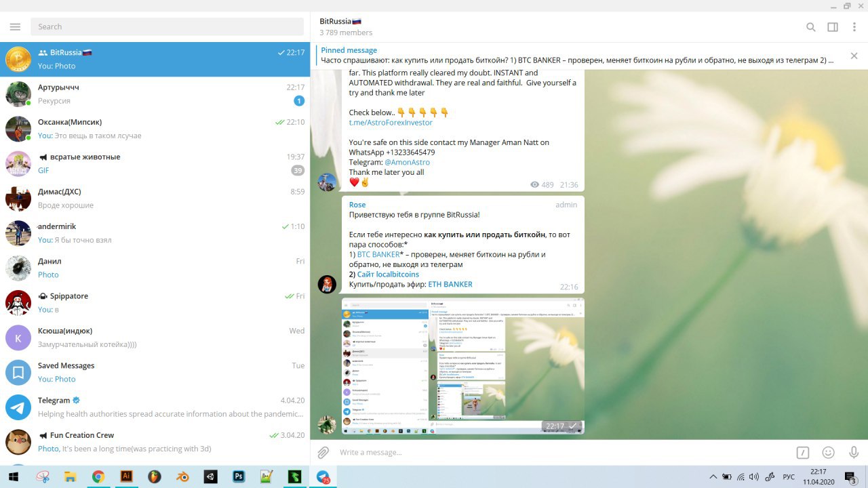The image size is (868, 488).
Task: Search in BitRussia chat with magnifier icon
Action: (811, 27)
